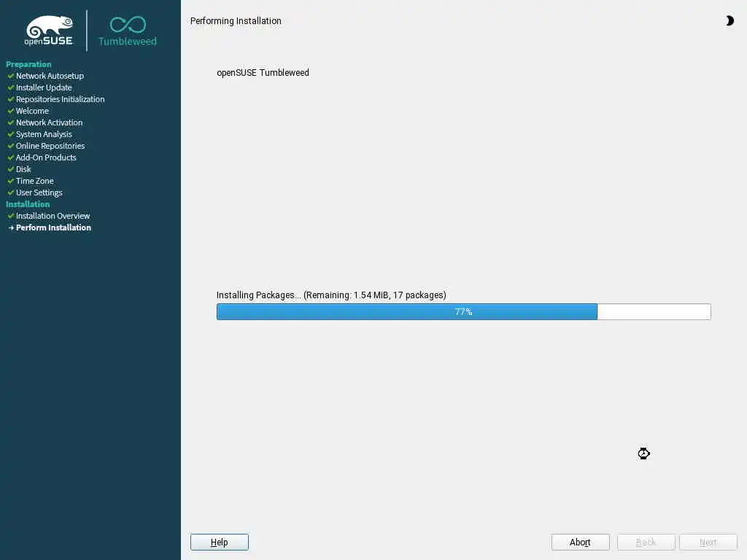Select Disk step label
Viewport: 747px width, 560px height.
23,169
